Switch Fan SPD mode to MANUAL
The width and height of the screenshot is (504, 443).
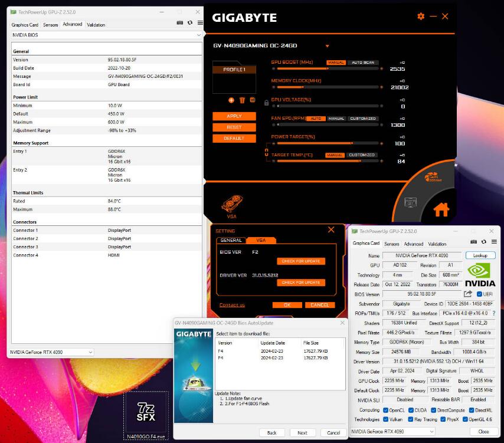pos(335,119)
